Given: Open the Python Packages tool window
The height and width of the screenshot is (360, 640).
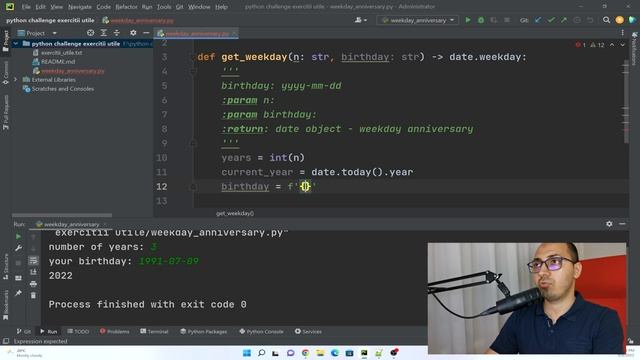Looking at the screenshot, I should 204,331.
